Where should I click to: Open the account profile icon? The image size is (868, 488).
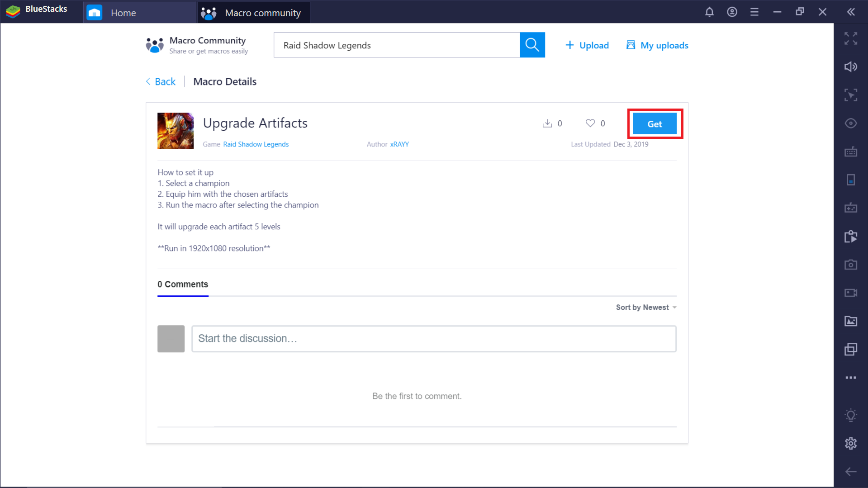tap(732, 12)
